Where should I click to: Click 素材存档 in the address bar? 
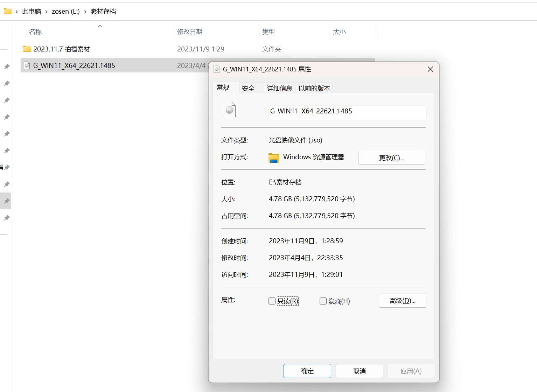click(103, 12)
